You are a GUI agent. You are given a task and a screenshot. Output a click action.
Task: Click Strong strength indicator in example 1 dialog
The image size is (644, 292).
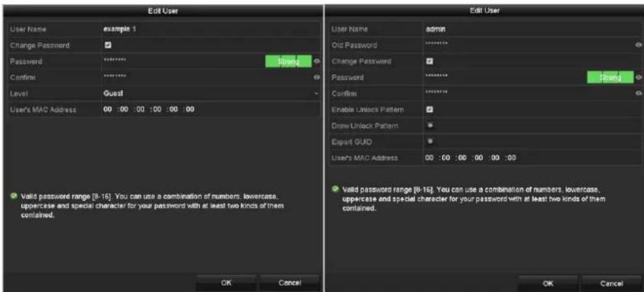(x=288, y=62)
